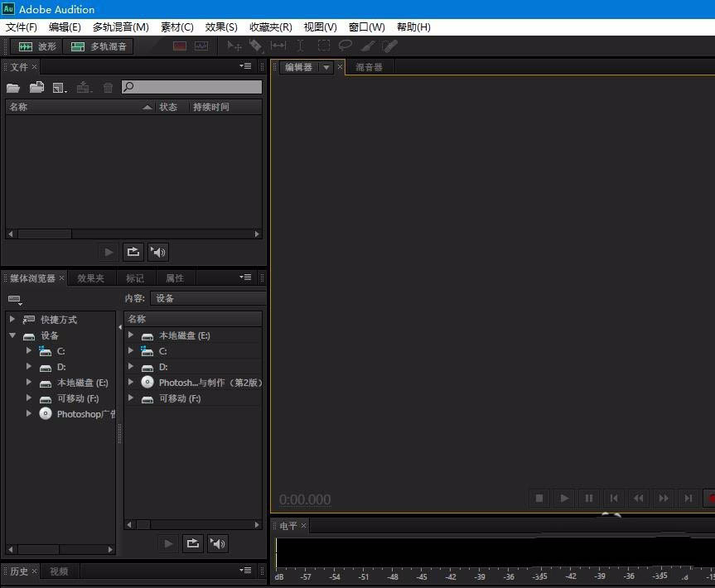Click the Pause transport button
The height and width of the screenshot is (588, 715).
pyautogui.click(x=589, y=499)
